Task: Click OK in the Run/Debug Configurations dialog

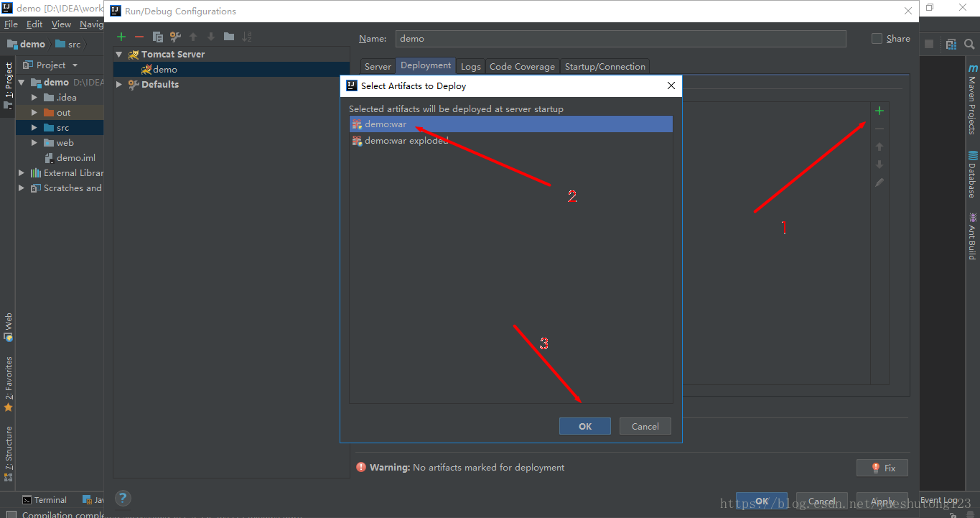Action: coord(762,501)
